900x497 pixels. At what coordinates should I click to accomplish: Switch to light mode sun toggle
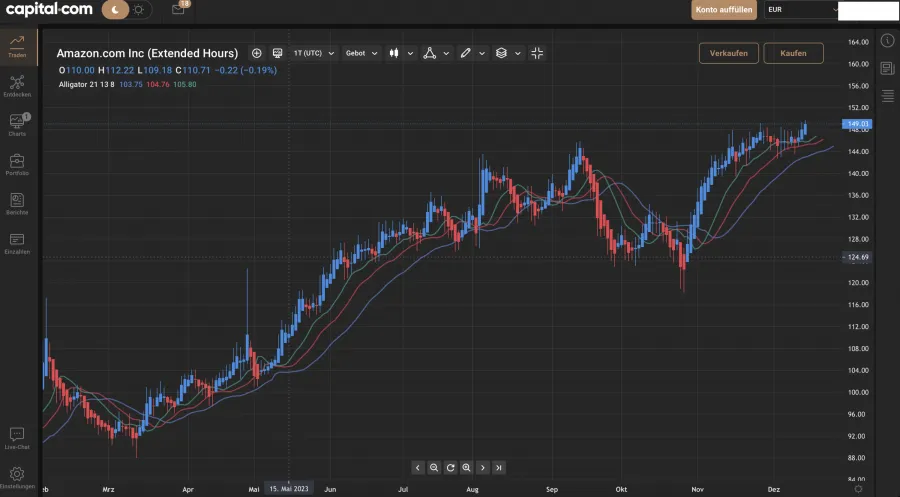[x=139, y=10]
